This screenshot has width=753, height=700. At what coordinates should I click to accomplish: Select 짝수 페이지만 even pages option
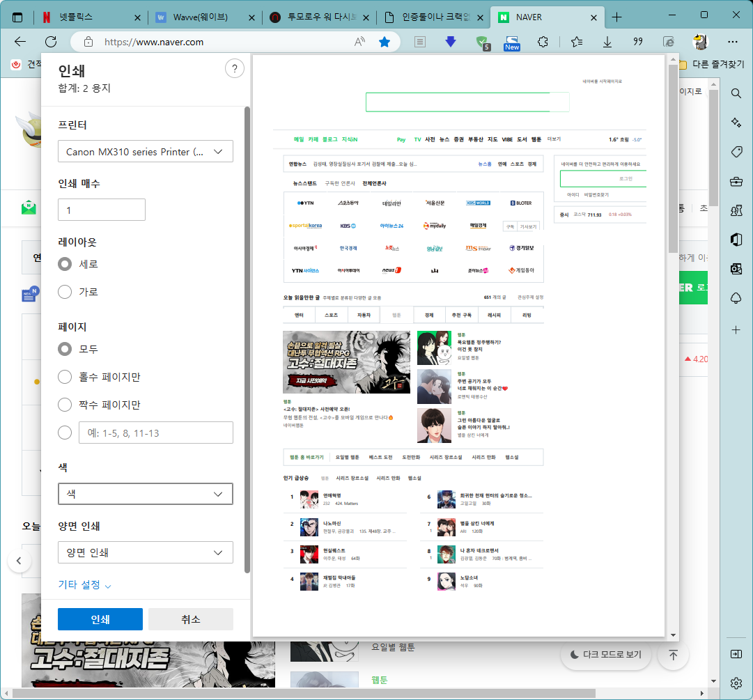pos(65,405)
